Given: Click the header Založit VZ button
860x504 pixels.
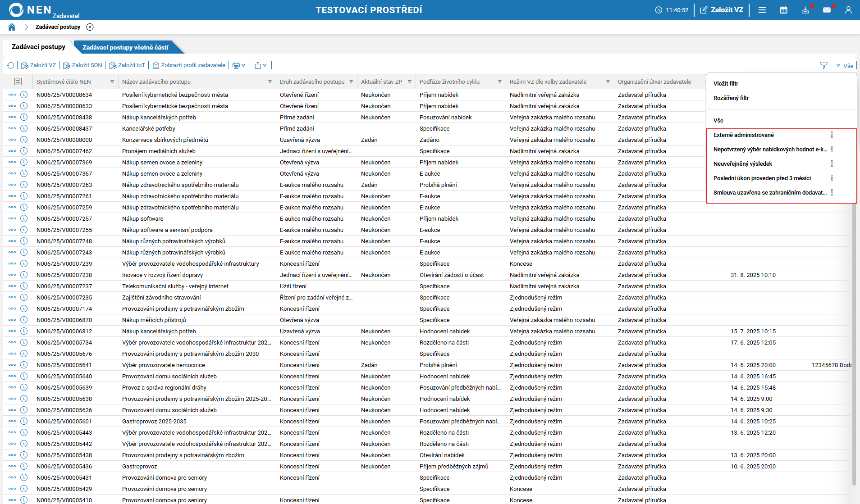Looking at the screenshot, I should click(x=722, y=10).
